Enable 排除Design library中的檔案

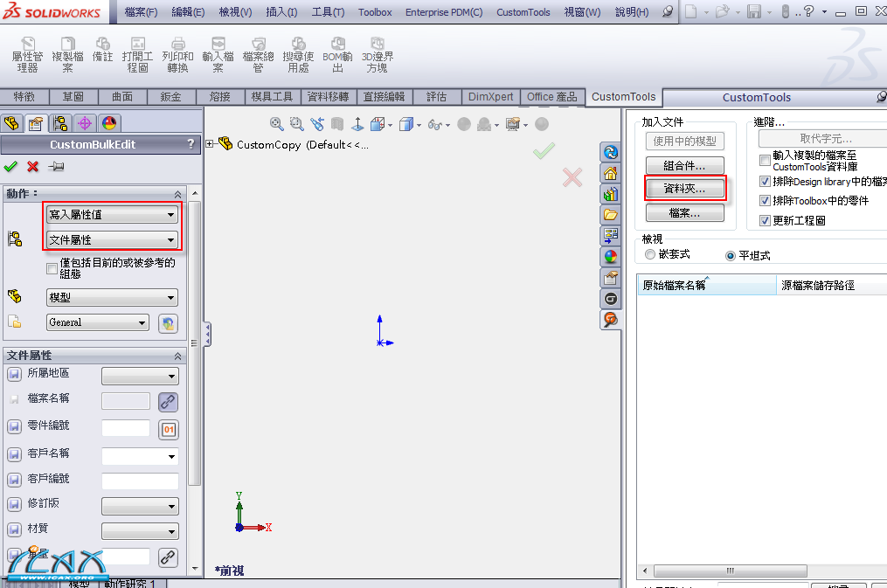pos(766,181)
